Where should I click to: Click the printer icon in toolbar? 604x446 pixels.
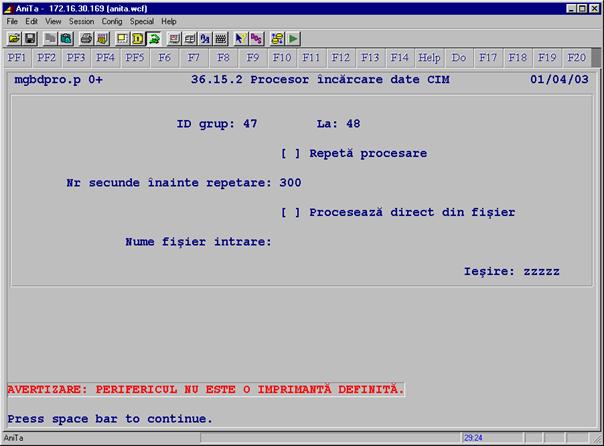tap(86, 38)
